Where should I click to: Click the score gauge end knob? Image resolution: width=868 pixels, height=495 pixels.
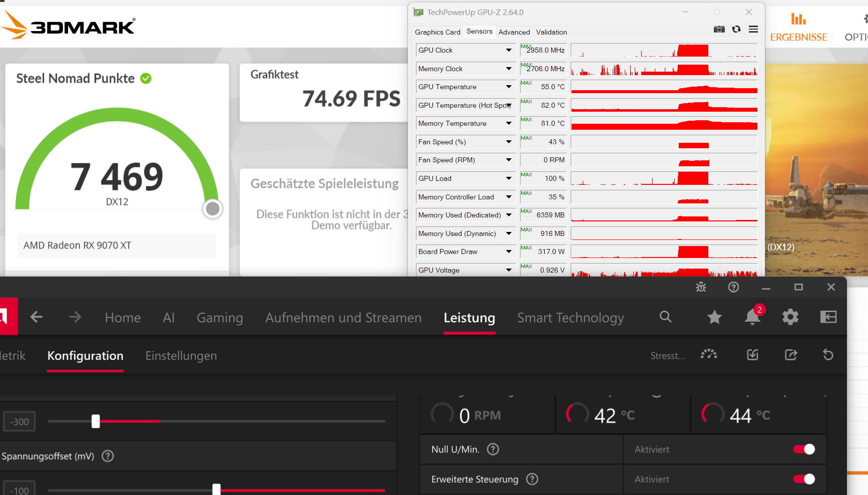(x=213, y=208)
